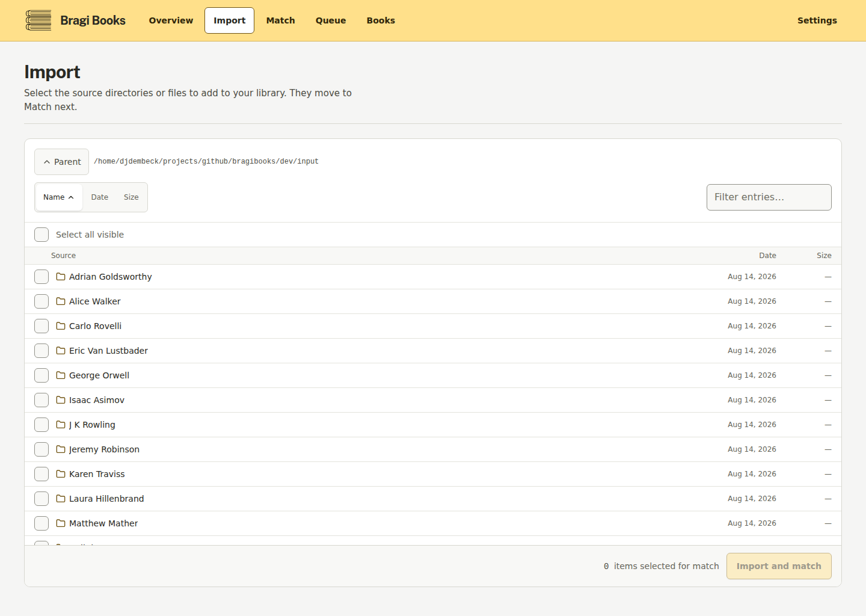Open the Jeremy Robinson folder
The width and height of the screenshot is (866, 616).
[104, 449]
